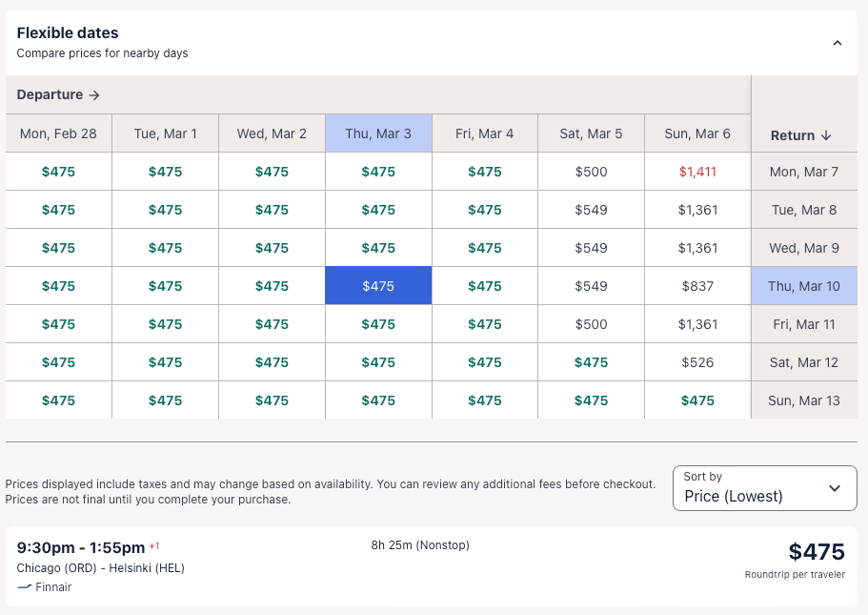
Task: Select Sun, Mar 6 departure column header
Action: click(697, 133)
